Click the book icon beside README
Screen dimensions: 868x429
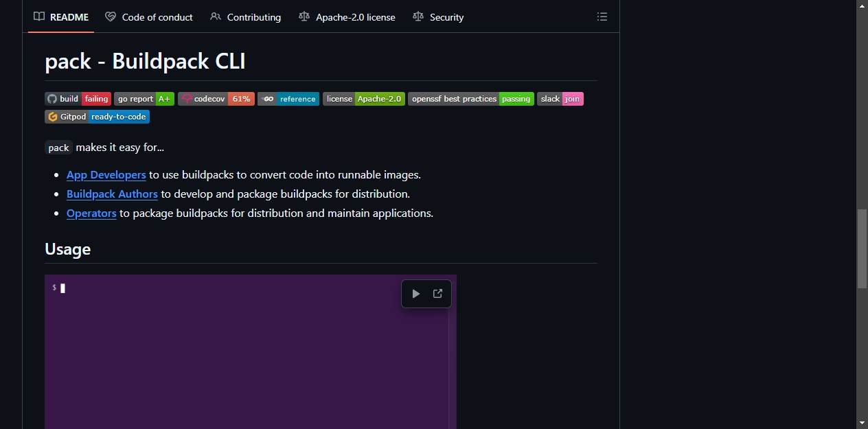(39, 16)
